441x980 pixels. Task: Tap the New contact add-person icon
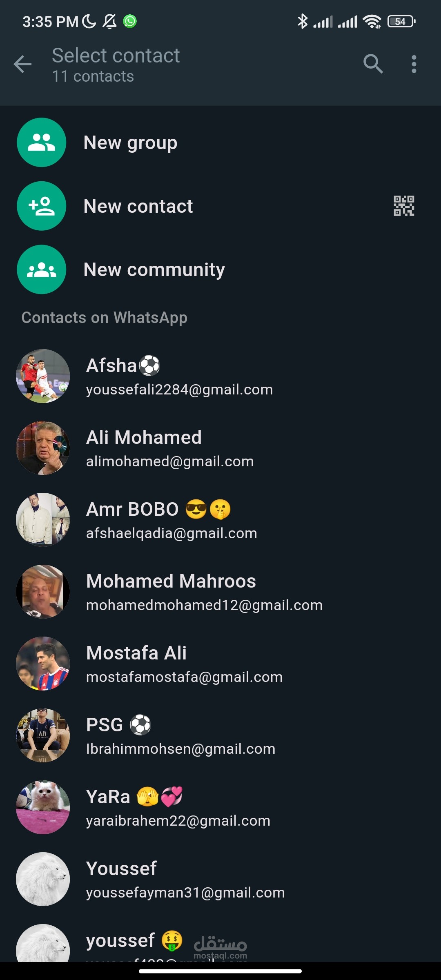(x=41, y=206)
